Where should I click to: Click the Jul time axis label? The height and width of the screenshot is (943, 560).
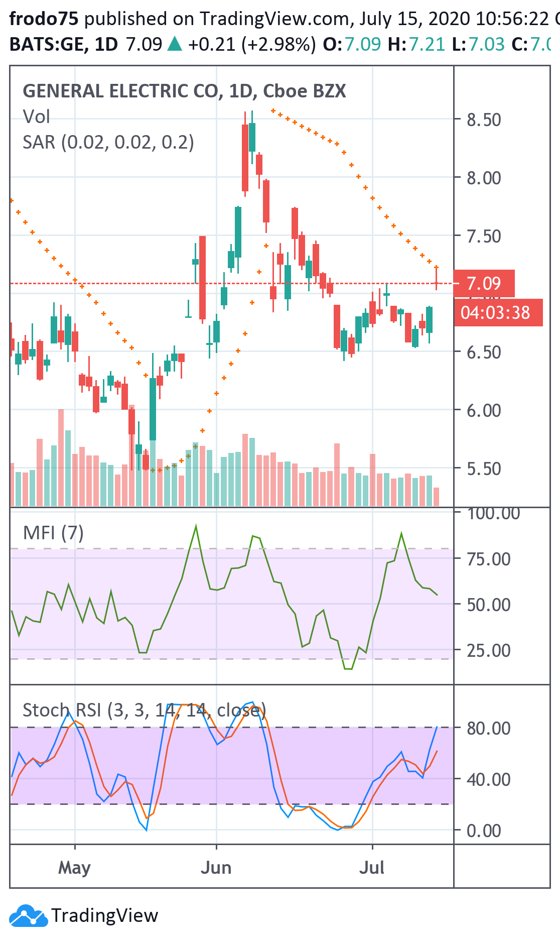click(x=372, y=868)
